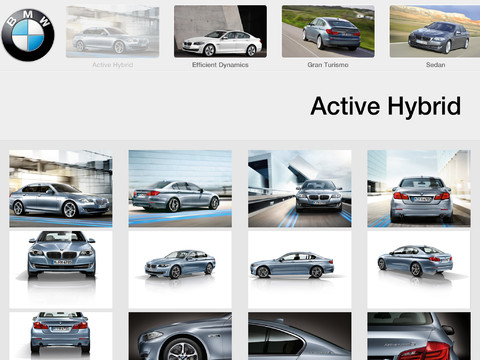The width and height of the screenshot is (480, 360).
Task: Open studio front three-quarter view image
Action: pos(180,270)
